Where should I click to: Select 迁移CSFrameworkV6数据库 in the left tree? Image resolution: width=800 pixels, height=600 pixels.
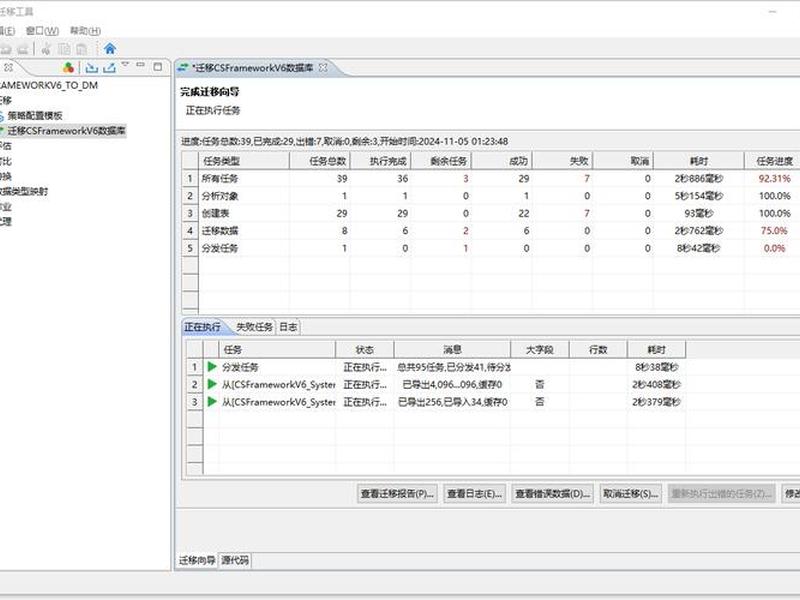coord(66,131)
